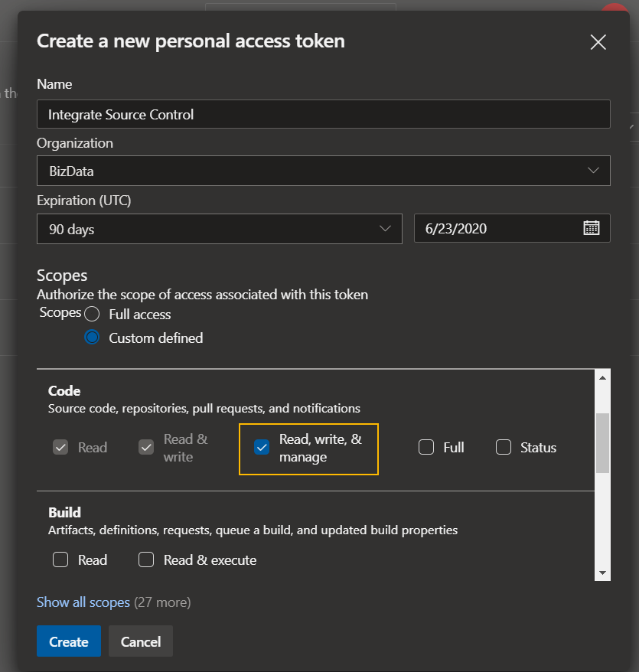Click the Name input field
The width and height of the screenshot is (639, 672).
[x=324, y=114]
